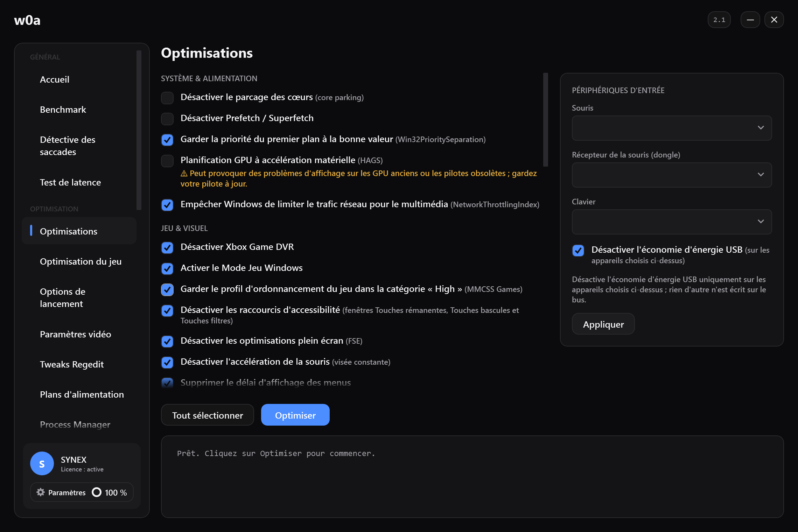Toggle MMCSS Games profile checkbox

click(x=167, y=289)
